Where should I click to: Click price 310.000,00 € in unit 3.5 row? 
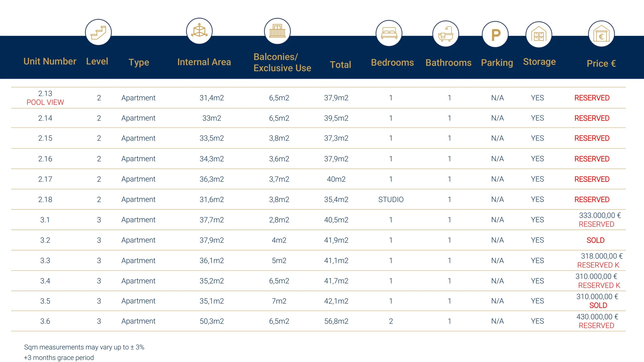pyautogui.click(x=597, y=297)
